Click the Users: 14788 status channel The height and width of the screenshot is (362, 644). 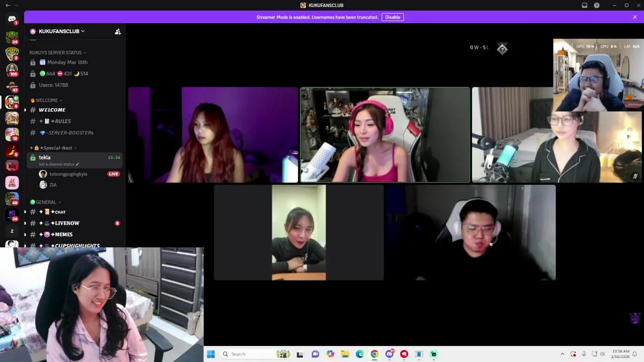pos(74,85)
